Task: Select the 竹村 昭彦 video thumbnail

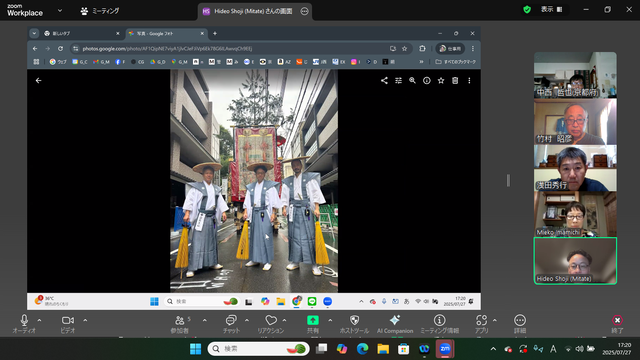Action: click(575, 122)
